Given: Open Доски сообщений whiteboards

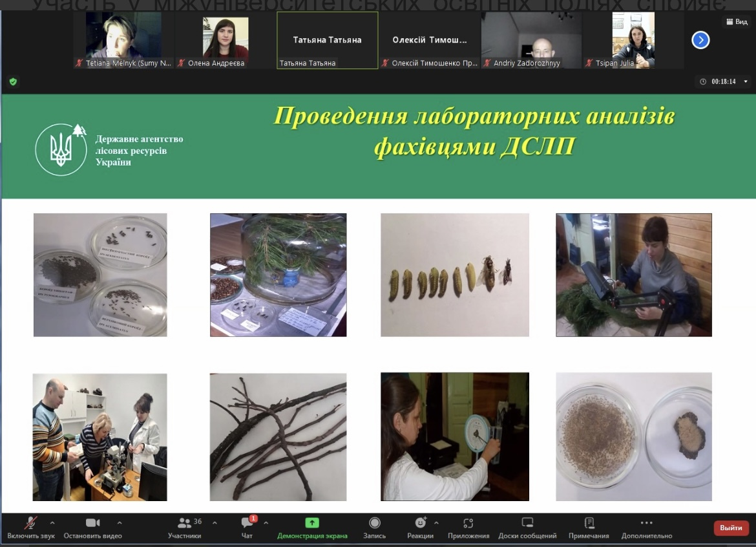Looking at the screenshot, I should (527, 523).
